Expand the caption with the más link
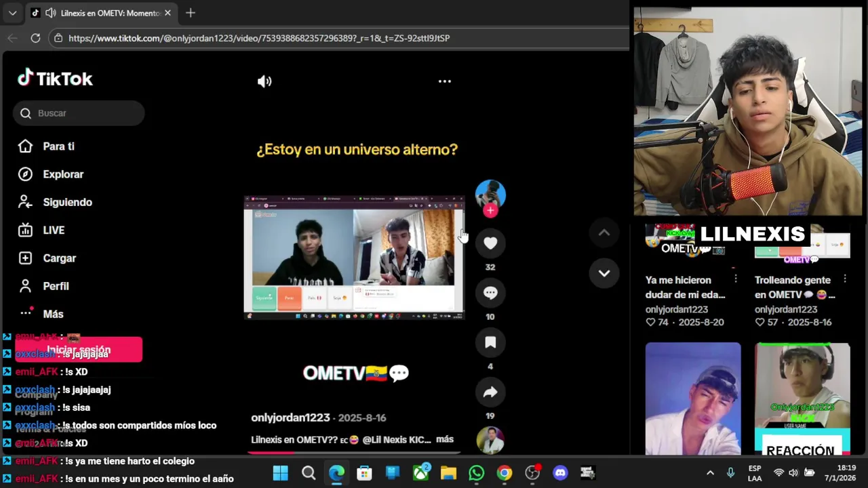The width and height of the screenshot is (868, 488). coord(445,439)
